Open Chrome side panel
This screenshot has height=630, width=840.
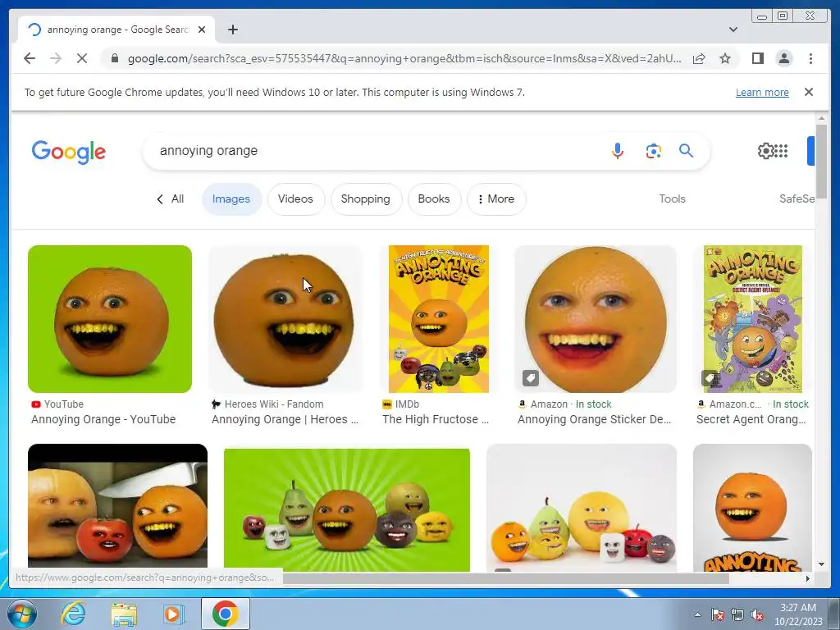[757, 58]
